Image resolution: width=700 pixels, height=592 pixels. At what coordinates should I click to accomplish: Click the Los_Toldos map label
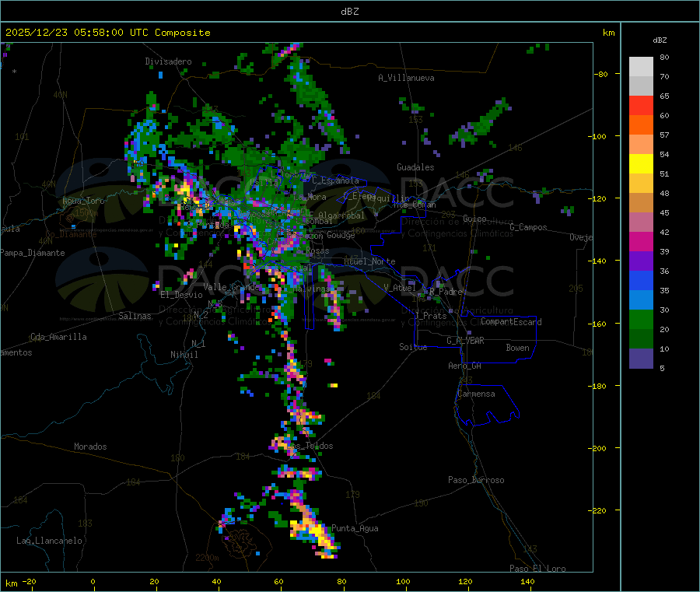[x=310, y=446]
